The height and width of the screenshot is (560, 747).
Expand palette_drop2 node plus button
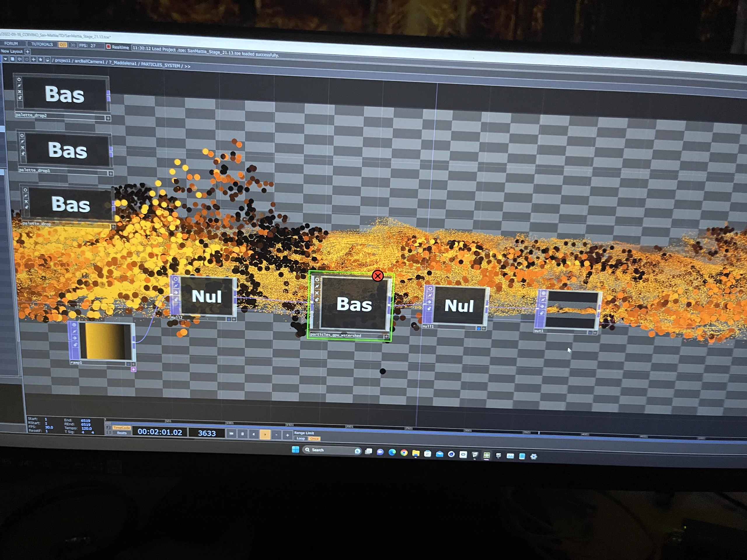click(108, 118)
